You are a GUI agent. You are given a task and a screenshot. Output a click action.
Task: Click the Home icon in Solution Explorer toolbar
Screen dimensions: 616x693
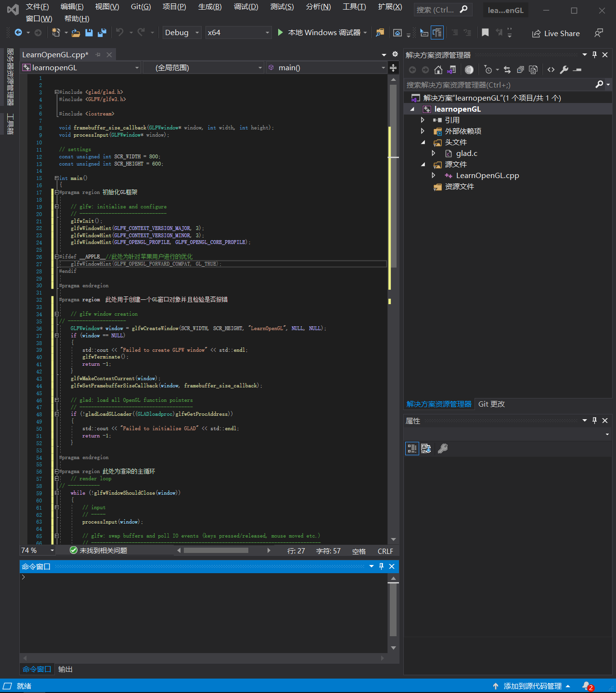[438, 70]
